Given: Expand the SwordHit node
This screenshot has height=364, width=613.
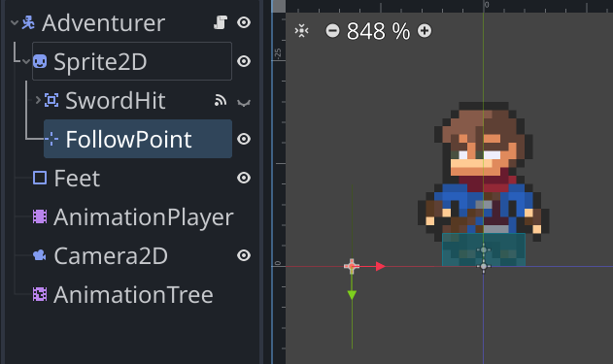Looking at the screenshot, I should point(38,100).
